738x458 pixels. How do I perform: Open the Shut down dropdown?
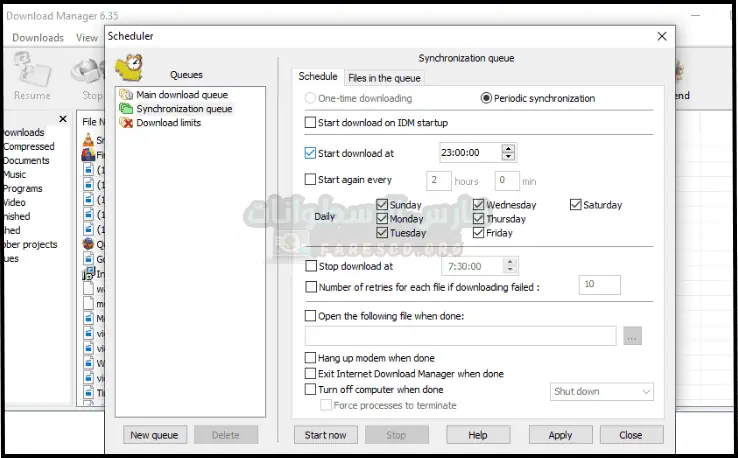[602, 392]
